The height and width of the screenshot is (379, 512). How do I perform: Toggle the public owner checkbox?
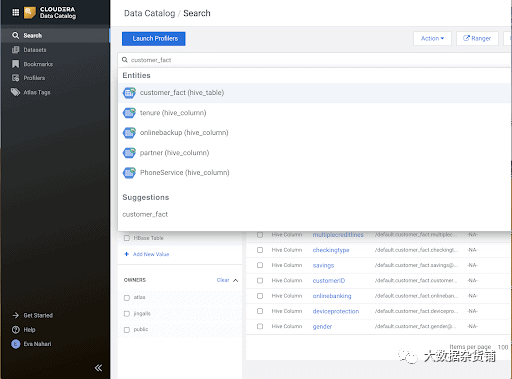tap(127, 330)
